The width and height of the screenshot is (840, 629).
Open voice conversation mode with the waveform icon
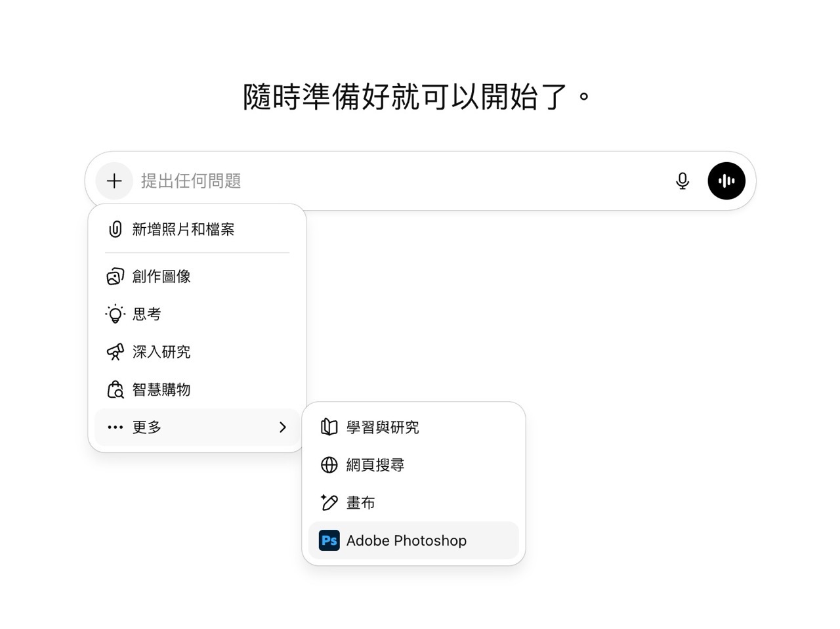726,181
